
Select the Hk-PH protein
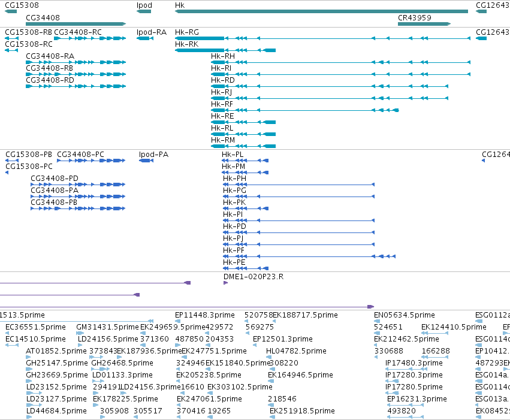coord(298,185)
